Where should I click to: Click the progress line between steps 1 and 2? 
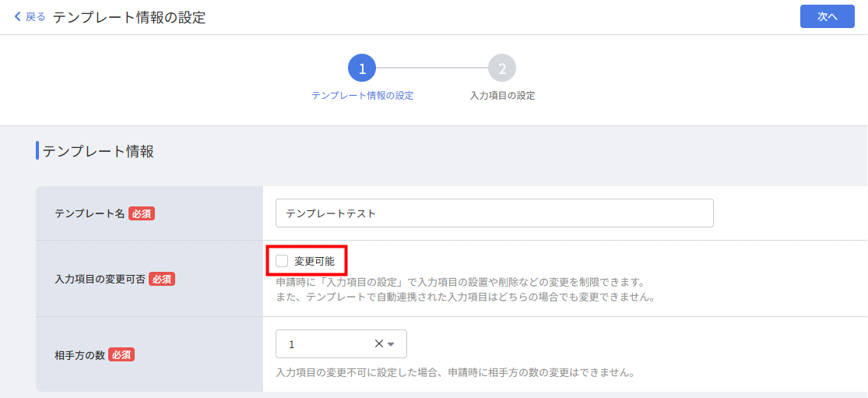(432, 69)
